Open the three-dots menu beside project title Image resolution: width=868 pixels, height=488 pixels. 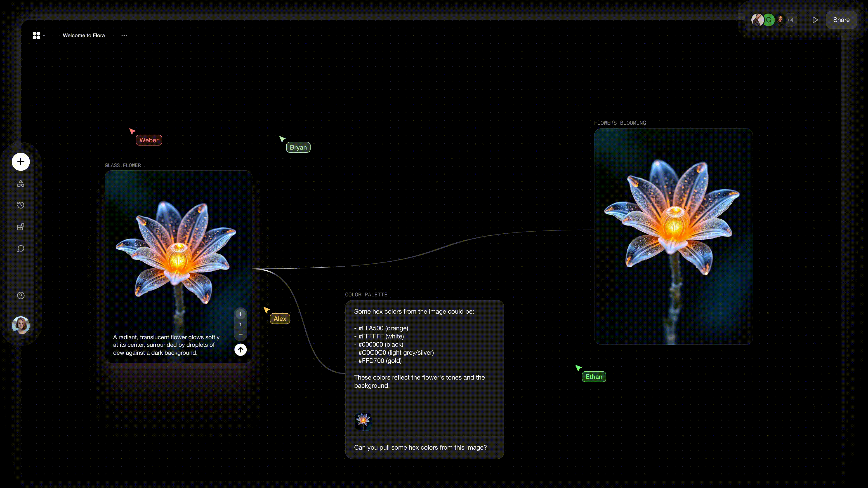[x=124, y=35]
